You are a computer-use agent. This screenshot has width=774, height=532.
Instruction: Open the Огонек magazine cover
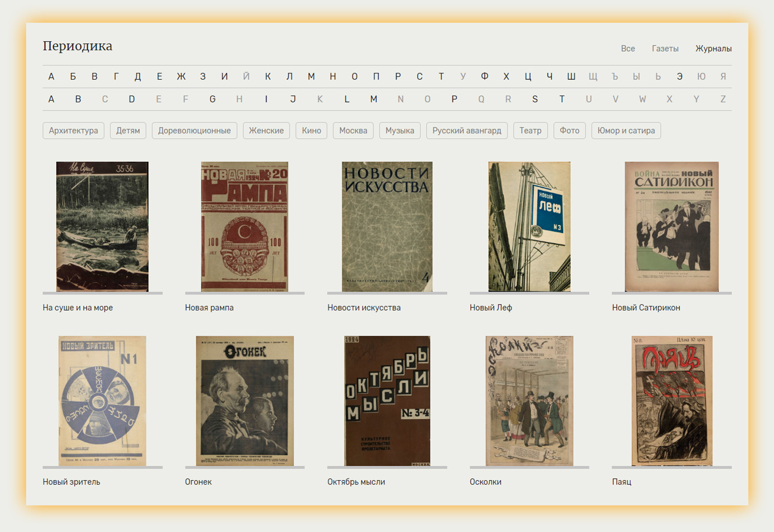click(x=244, y=400)
